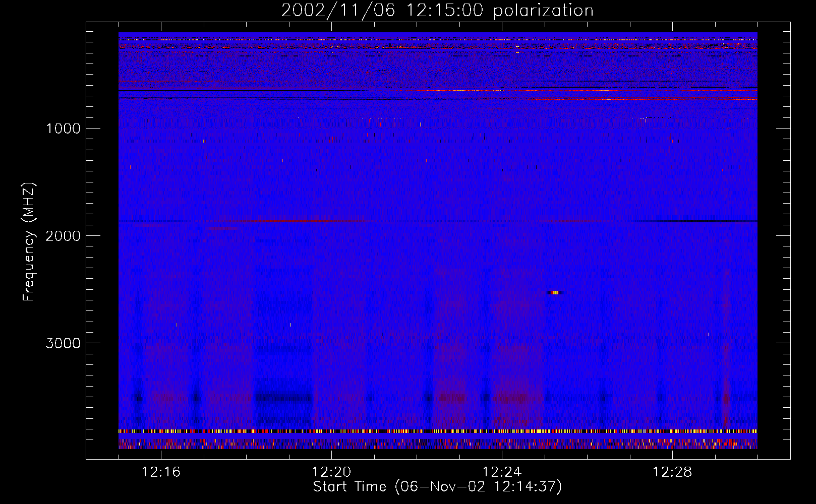This screenshot has width=816, height=504.
Task: Select the 'Frequency (MHZ)' y-axis label
Action: (x=29, y=242)
